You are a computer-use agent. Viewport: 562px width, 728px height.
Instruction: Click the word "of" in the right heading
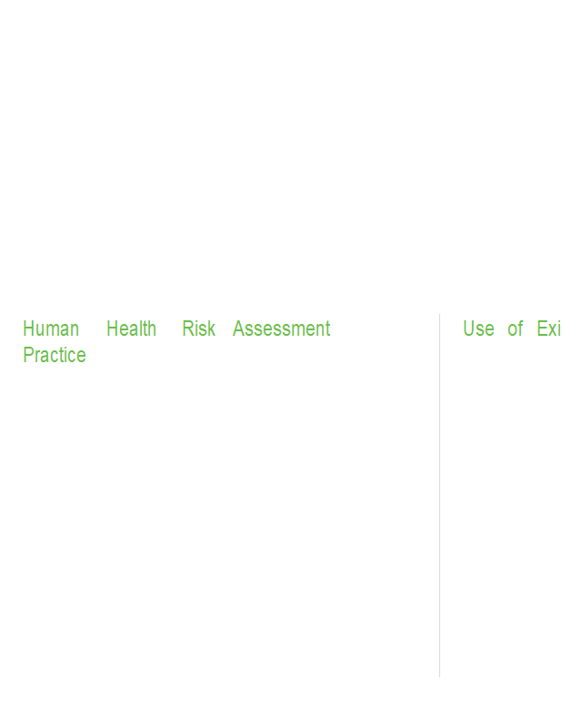[x=515, y=329]
